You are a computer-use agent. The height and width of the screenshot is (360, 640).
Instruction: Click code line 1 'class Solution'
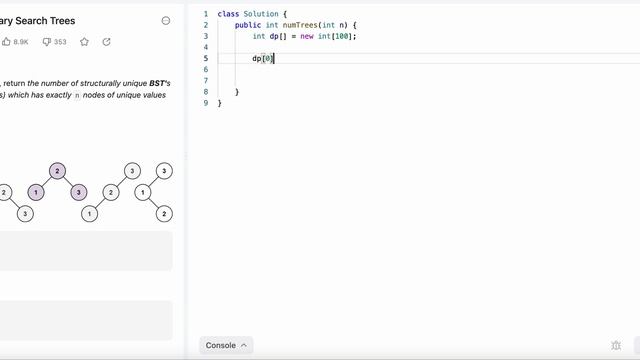point(252,14)
